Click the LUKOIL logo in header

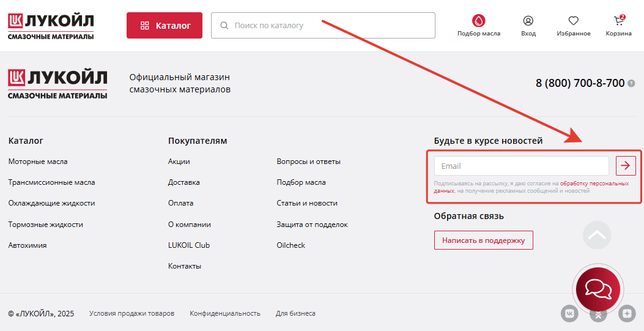tap(51, 27)
